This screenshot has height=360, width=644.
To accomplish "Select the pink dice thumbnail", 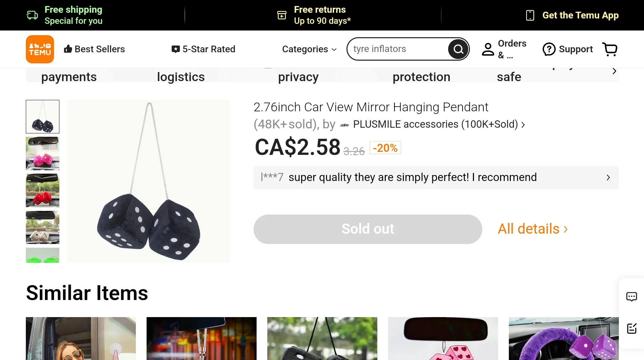I will [x=42, y=154].
